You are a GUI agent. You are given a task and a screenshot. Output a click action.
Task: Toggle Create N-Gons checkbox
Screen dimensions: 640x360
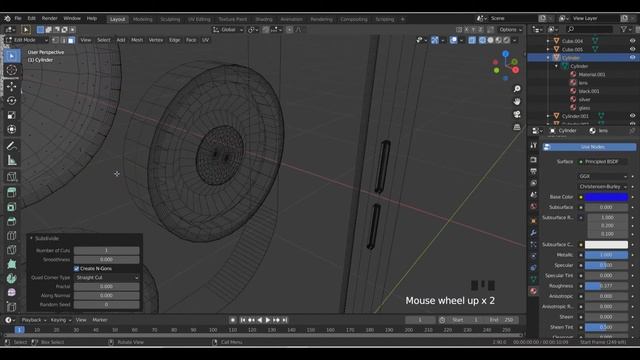click(x=76, y=269)
